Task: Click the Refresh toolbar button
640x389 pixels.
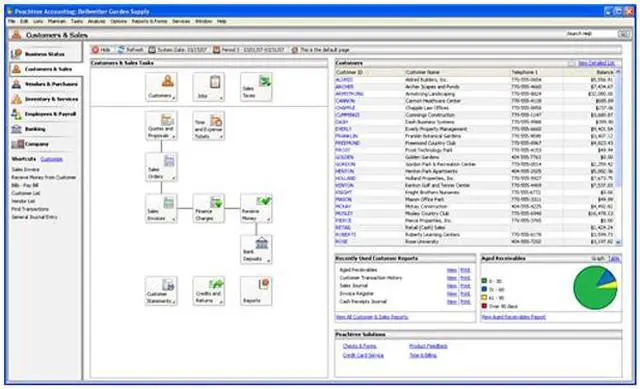Action: [131, 50]
